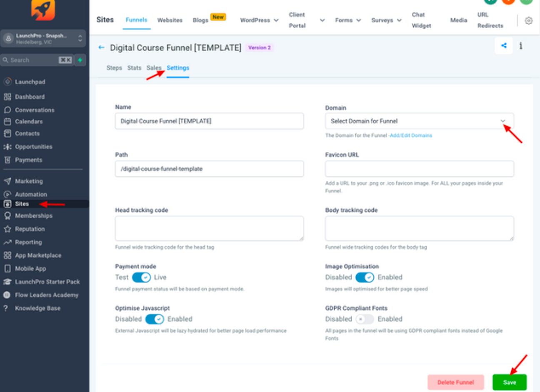Enable the GDPR Compliant Fonts switch

click(365, 319)
